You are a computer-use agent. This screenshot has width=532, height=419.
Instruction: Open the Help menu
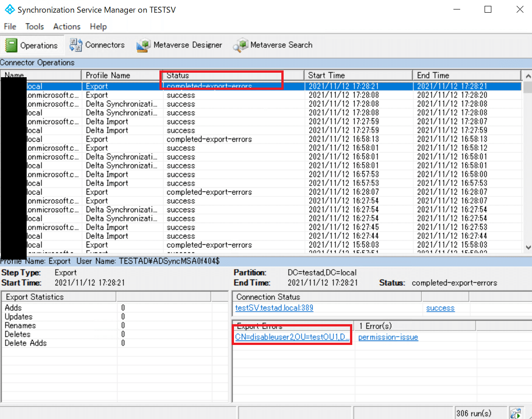(98, 27)
